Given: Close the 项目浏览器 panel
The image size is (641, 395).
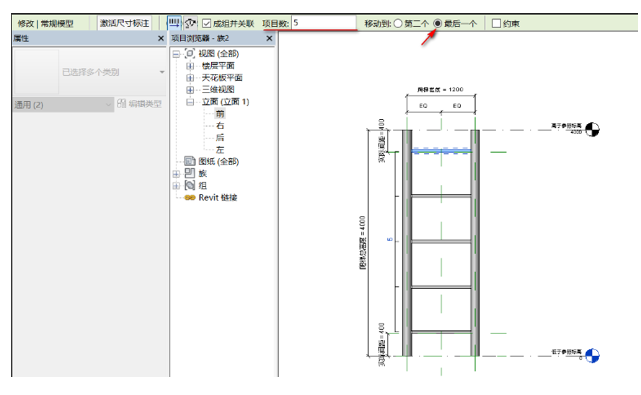Looking at the screenshot, I should tap(269, 38).
